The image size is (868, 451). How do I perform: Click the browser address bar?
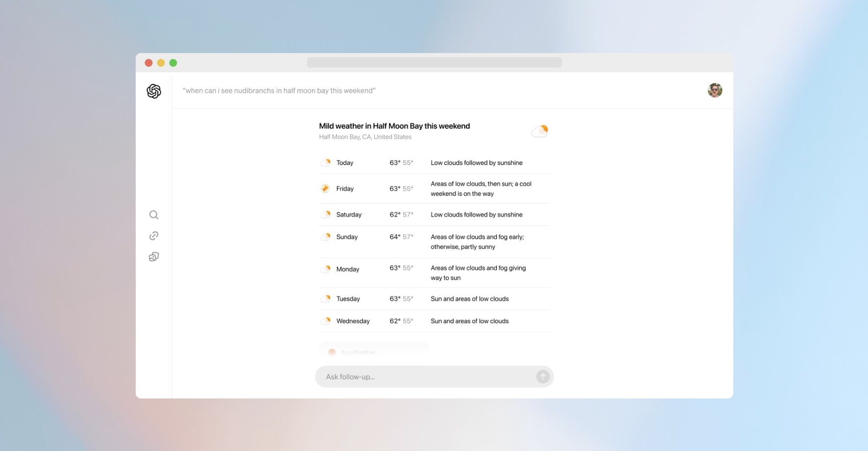point(434,62)
